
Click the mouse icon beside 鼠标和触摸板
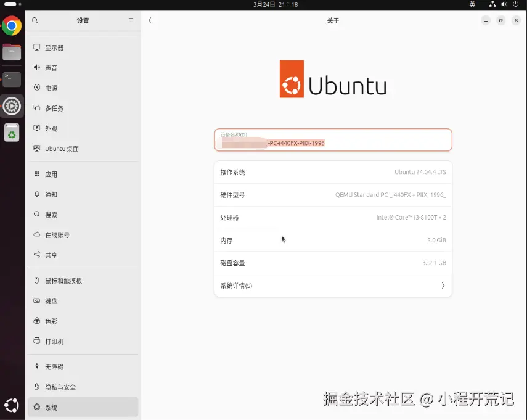point(36,280)
